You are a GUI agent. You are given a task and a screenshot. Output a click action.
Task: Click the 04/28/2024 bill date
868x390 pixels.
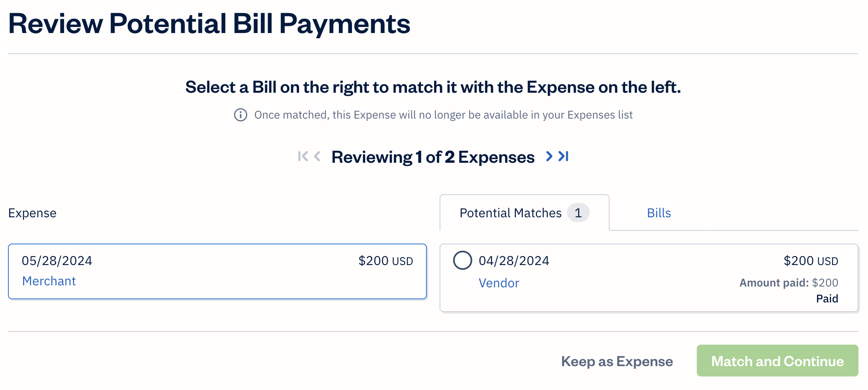point(514,261)
